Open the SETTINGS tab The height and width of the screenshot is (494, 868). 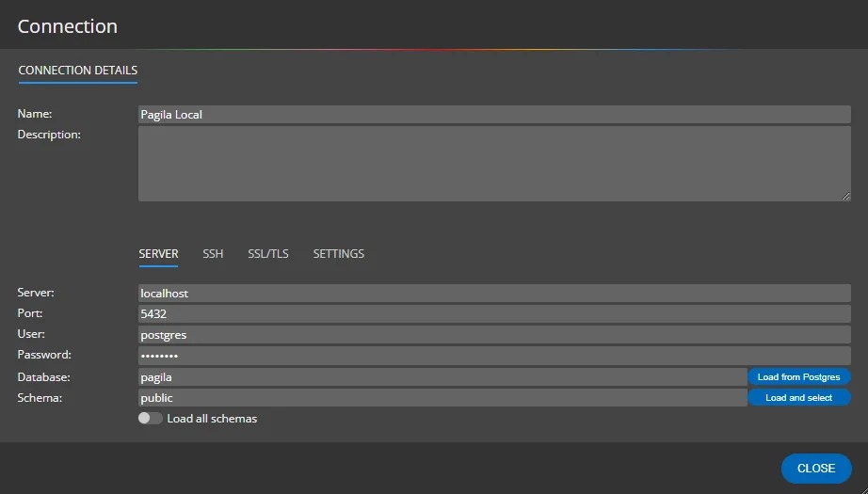(x=338, y=254)
